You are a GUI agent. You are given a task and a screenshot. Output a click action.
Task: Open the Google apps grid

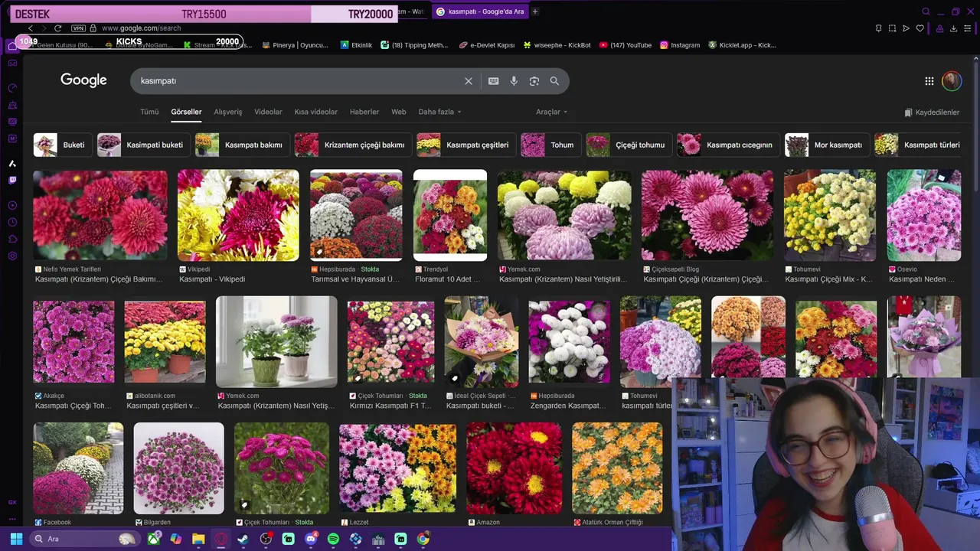pyautogui.click(x=929, y=81)
